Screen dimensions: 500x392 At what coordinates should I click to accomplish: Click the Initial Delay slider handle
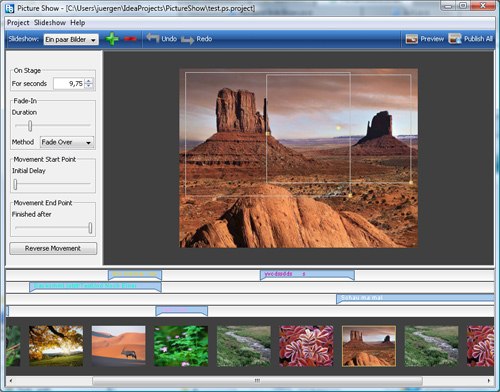click(x=15, y=184)
